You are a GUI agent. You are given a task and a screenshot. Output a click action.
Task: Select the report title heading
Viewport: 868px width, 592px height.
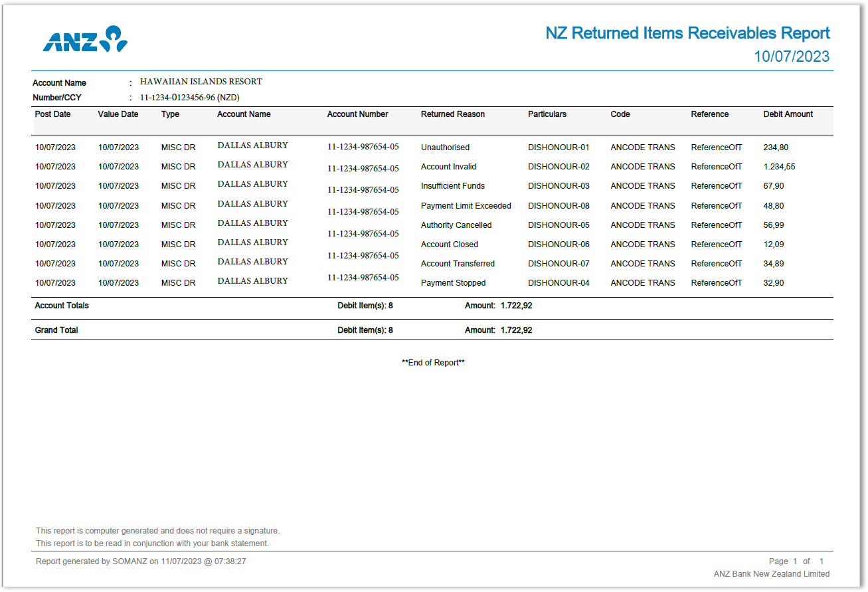(686, 33)
